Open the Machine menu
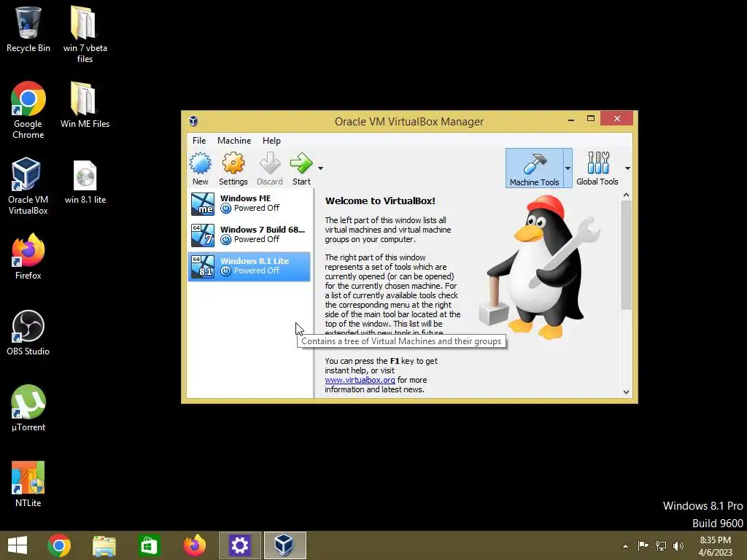The image size is (747, 560). [x=234, y=141]
